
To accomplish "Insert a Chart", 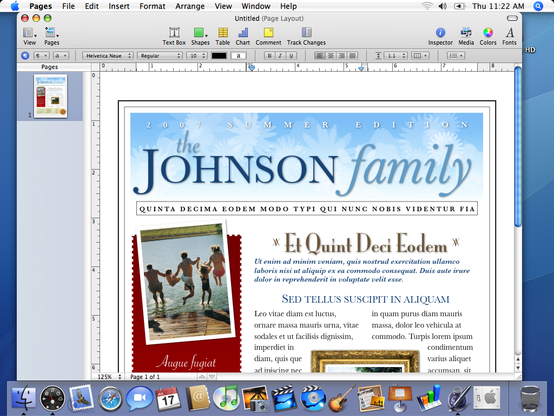I will tap(243, 36).
